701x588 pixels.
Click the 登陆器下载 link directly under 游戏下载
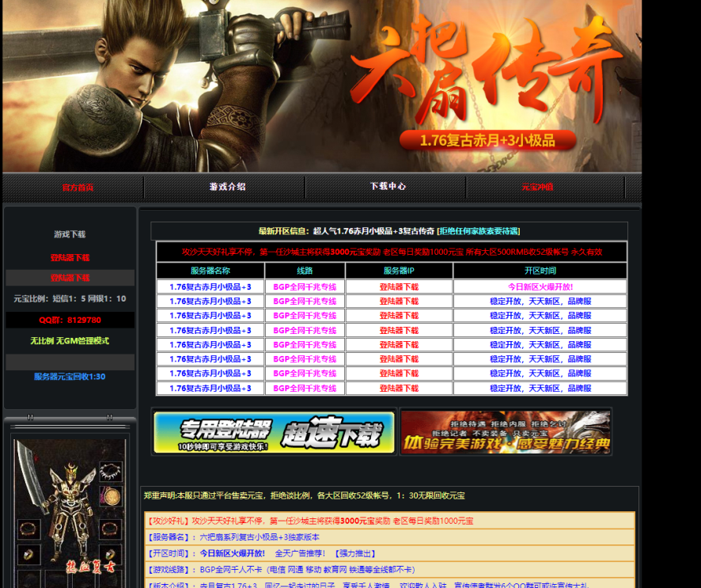(70, 257)
